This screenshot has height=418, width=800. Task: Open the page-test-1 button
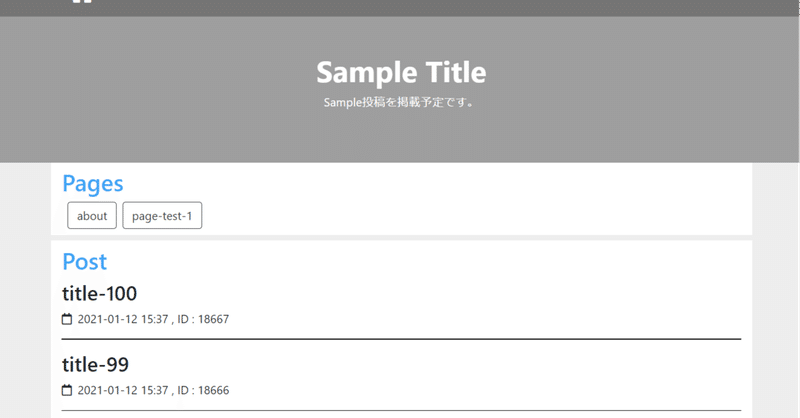tap(162, 215)
